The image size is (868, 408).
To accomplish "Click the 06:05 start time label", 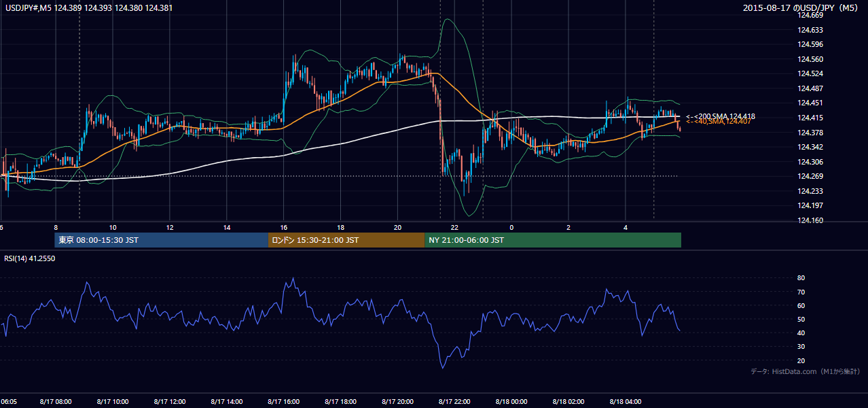I will tap(8, 401).
